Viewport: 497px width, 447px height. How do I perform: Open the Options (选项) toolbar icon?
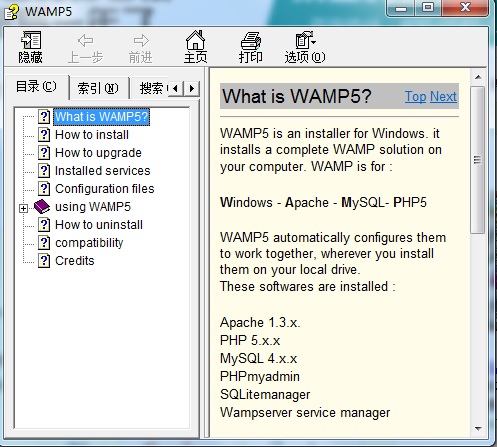(305, 40)
